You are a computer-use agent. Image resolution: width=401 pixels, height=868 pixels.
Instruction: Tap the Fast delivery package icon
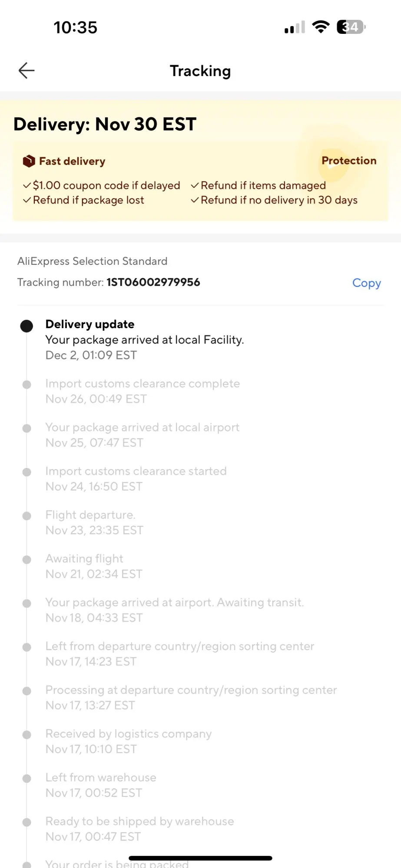point(29,161)
